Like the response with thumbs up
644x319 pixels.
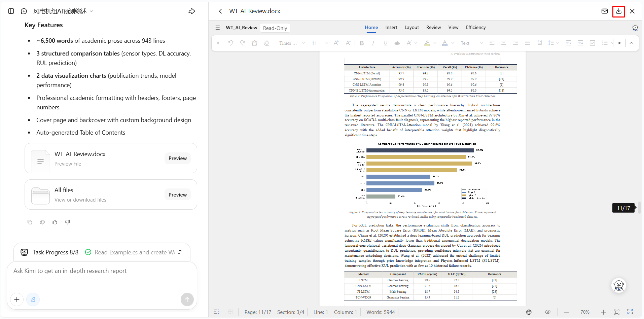(55, 222)
